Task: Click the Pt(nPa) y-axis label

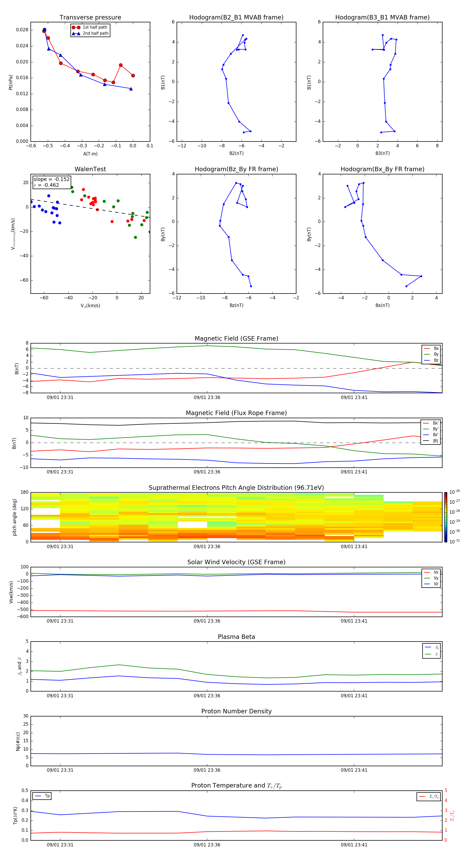Action: 11,82
